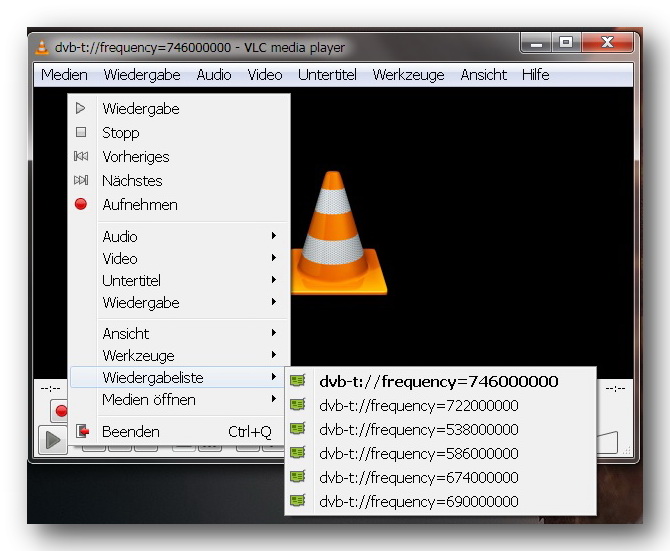This screenshot has height=551, width=670.
Task: Click capture card icon beside frequency=722000000
Action: [298, 404]
